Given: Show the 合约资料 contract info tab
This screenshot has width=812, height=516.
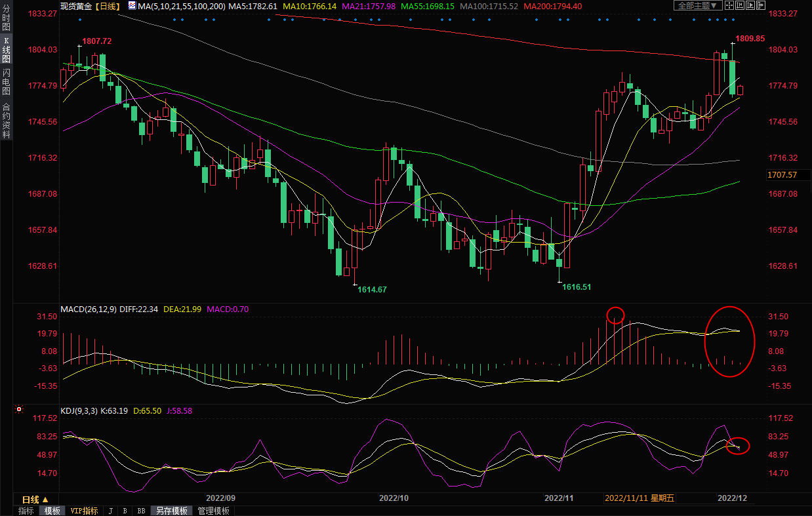Looking at the screenshot, I should point(6,120).
